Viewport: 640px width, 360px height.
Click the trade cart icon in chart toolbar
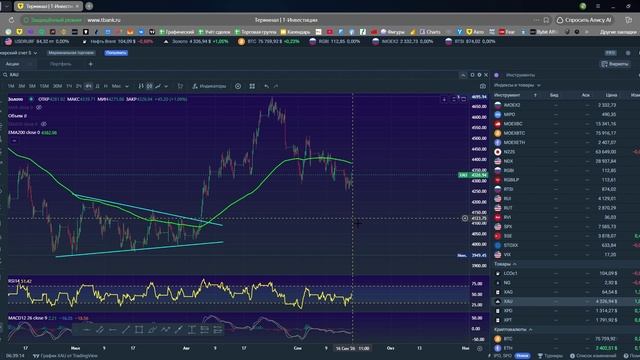pos(180,86)
